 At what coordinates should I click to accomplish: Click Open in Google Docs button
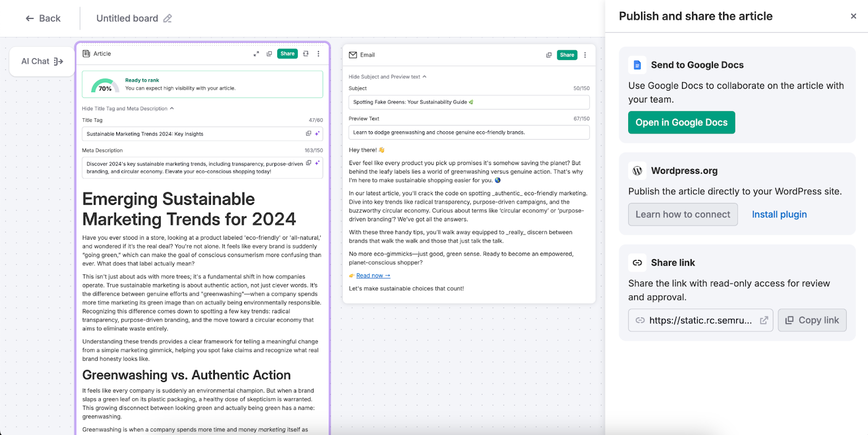(681, 123)
